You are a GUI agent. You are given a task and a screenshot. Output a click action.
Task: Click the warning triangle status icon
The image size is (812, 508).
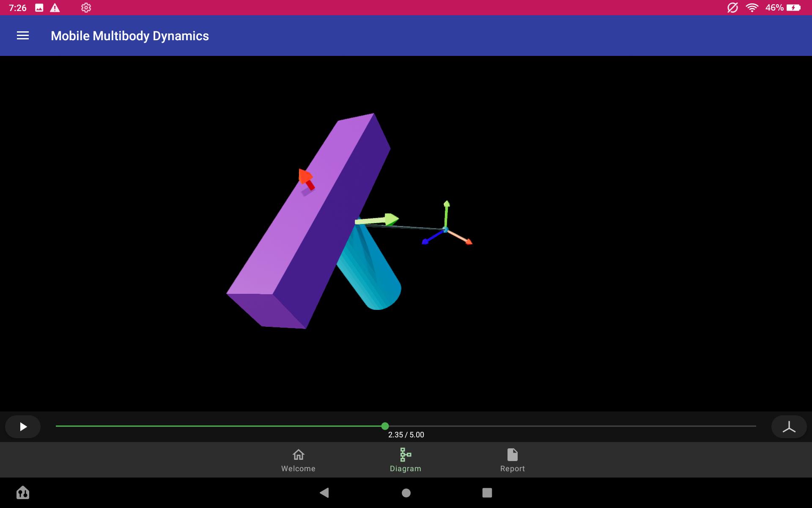(55, 8)
